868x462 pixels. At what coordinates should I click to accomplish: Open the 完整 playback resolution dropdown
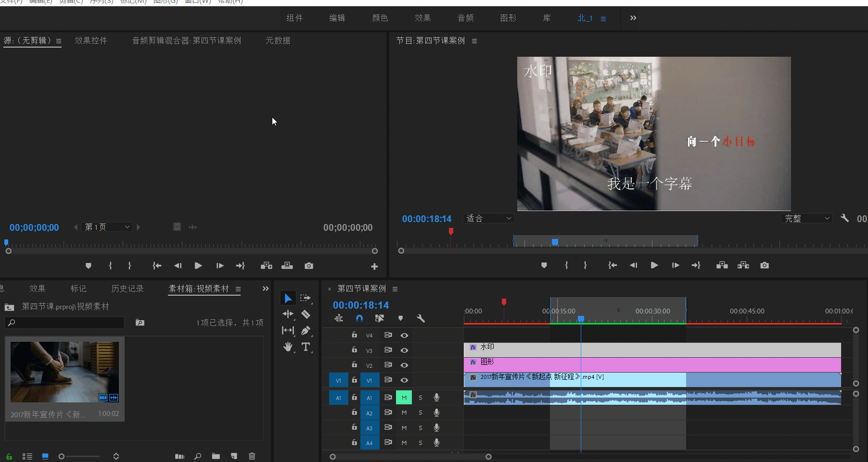(806, 218)
